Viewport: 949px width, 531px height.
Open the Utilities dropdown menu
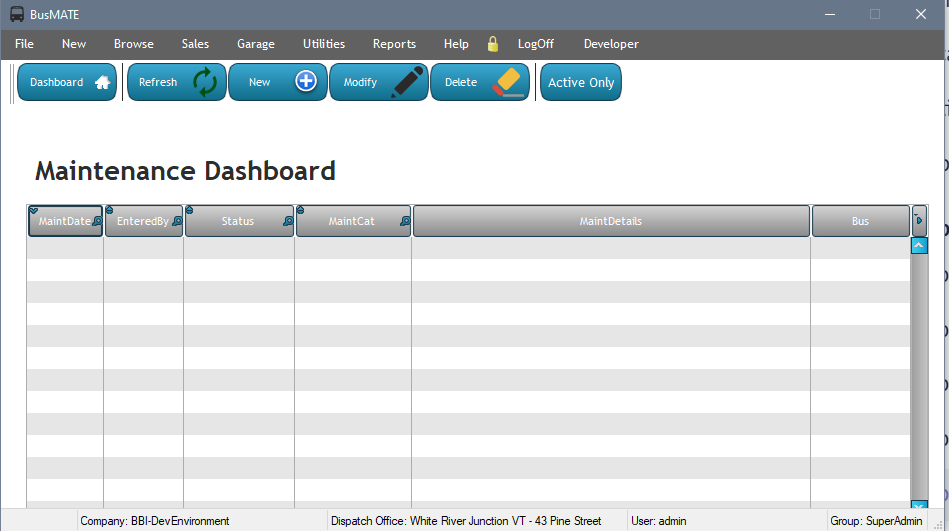[323, 44]
